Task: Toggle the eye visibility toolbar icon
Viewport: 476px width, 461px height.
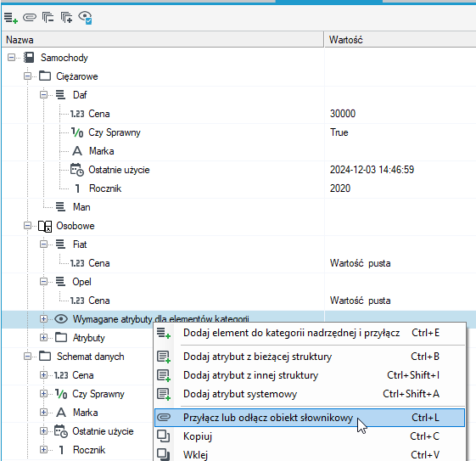Action: (86, 18)
